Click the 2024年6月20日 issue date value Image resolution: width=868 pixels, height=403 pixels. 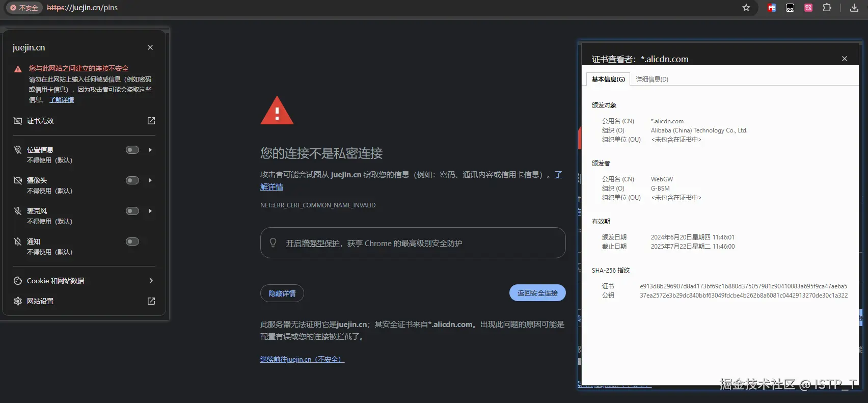tap(693, 237)
